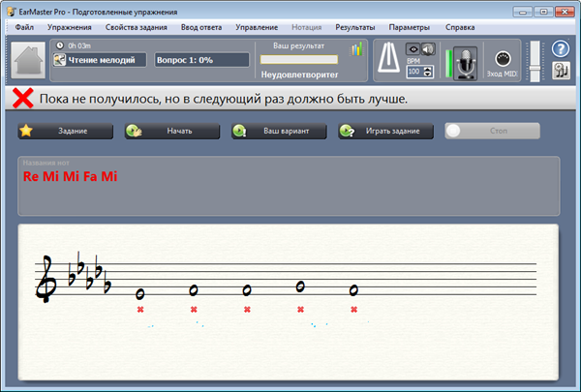581x392 pixels.
Task: Click the red note names Re Mi Mi Fa Mi
Action: (71, 176)
